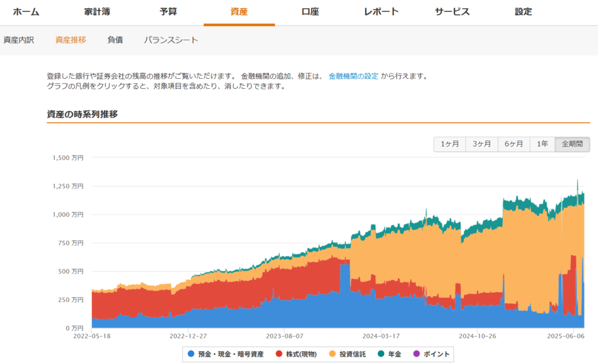Click the 1,500 万円 axis label

click(x=68, y=157)
